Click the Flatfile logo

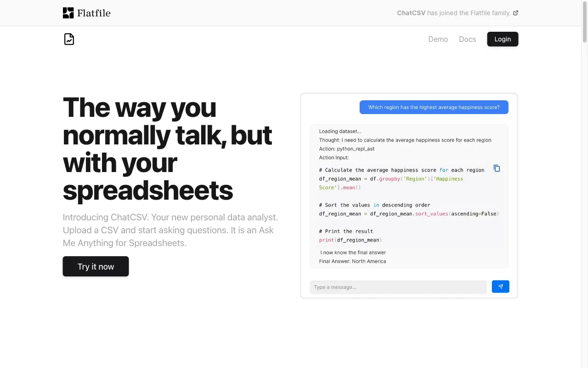86,13
